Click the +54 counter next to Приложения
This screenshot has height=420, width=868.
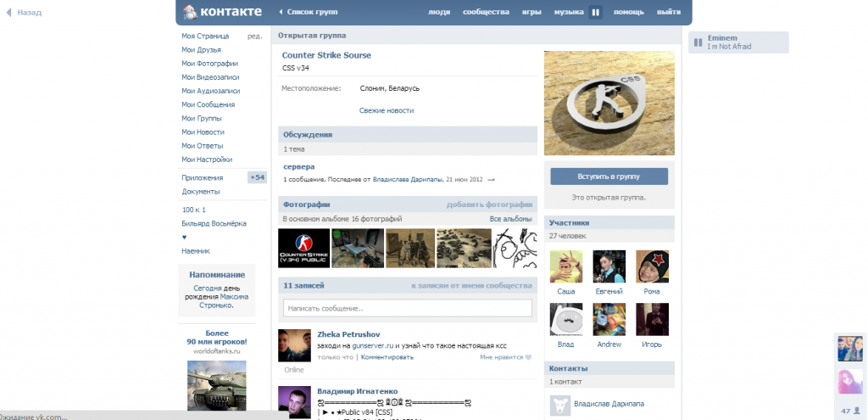257,177
